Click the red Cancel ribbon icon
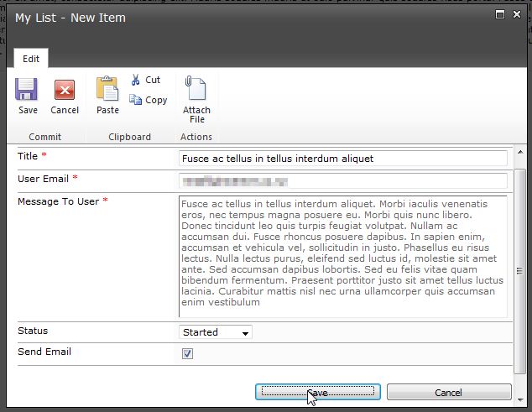This screenshot has width=532, height=412. [65, 90]
